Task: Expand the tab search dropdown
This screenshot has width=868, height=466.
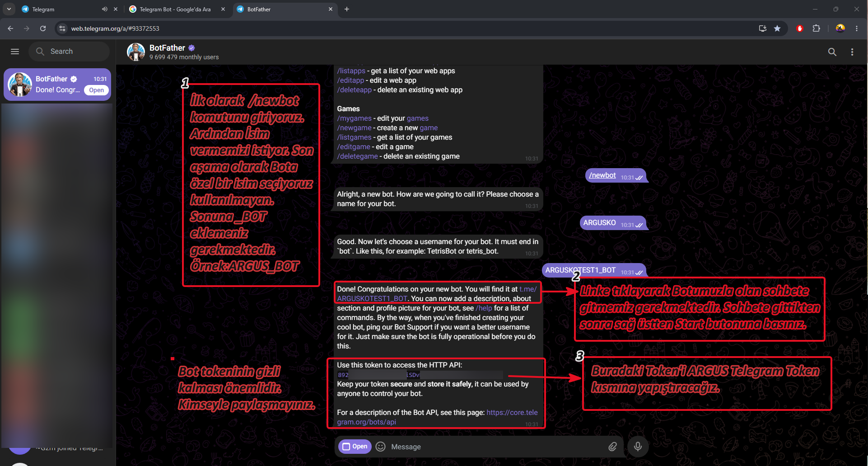Action: click(x=9, y=9)
